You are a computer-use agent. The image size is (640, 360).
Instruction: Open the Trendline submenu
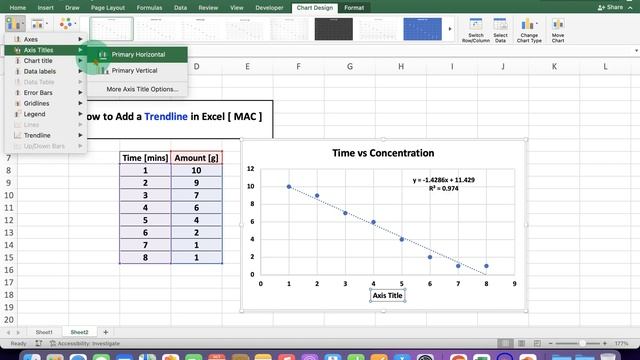pyautogui.click(x=45, y=135)
